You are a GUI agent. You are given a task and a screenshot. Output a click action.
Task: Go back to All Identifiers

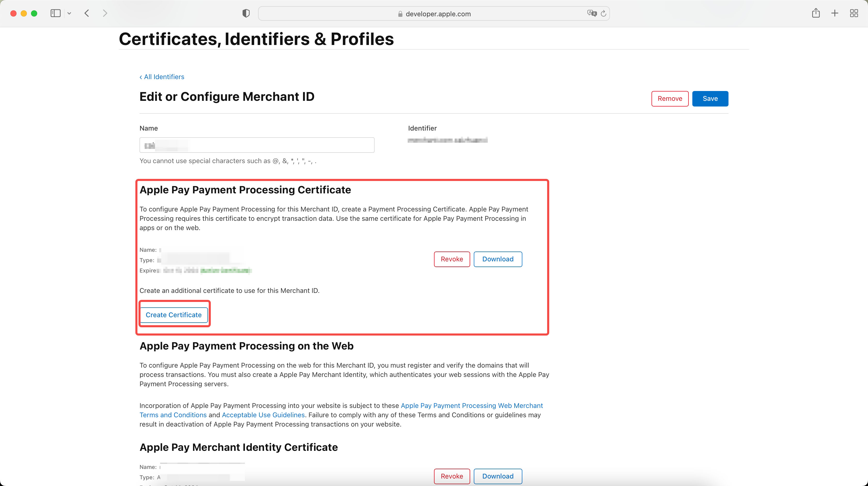click(162, 77)
